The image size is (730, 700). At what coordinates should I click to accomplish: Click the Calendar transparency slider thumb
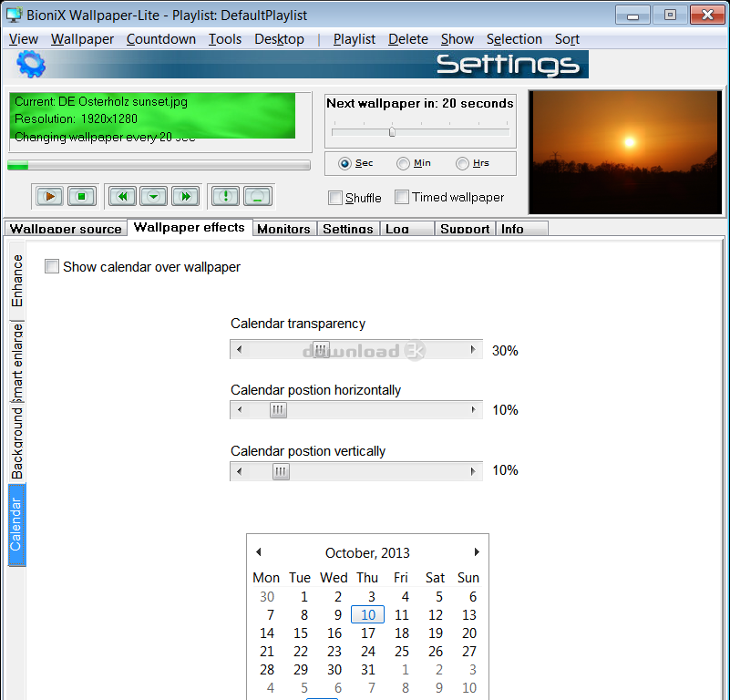click(x=320, y=349)
